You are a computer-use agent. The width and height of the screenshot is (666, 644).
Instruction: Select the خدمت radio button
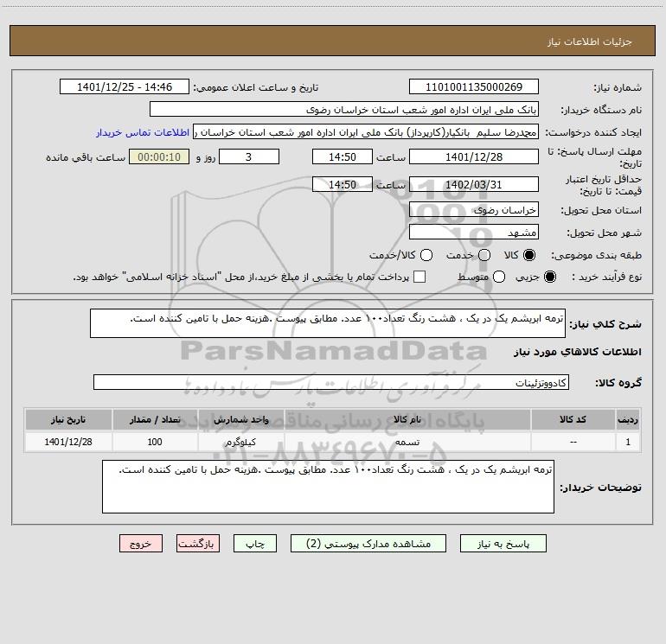[x=484, y=255]
